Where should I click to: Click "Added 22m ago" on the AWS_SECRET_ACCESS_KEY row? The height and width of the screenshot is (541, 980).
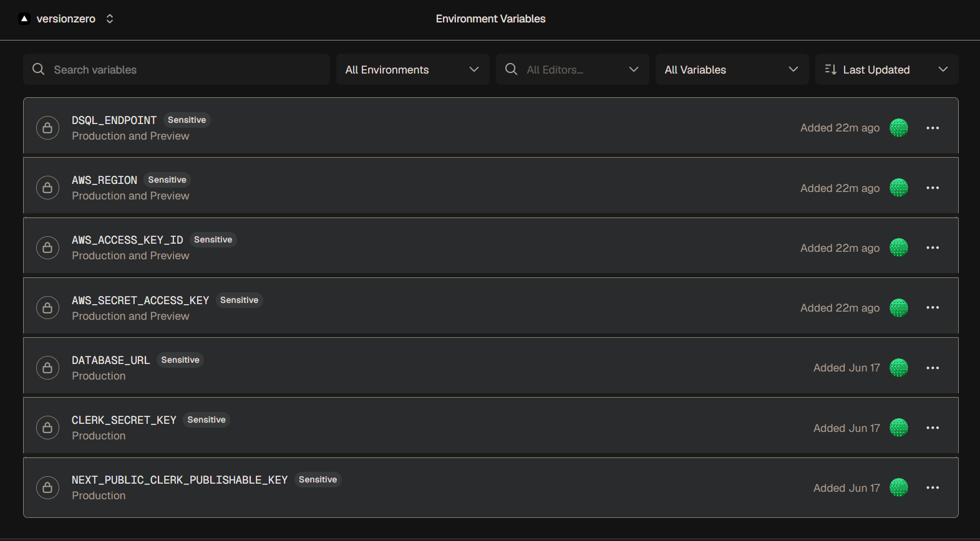[840, 308]
